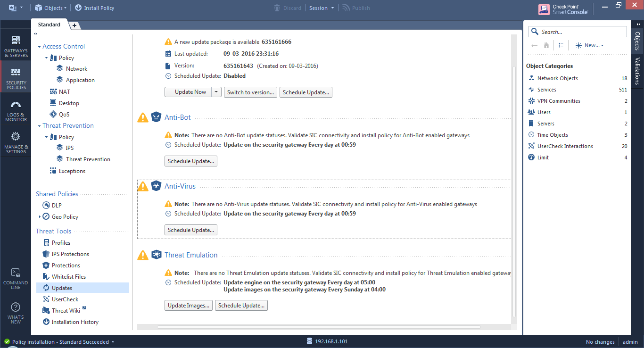Open the application main menu dropdown
The image size is (644, 348).
pyautogui.click(x=16, y=8)
